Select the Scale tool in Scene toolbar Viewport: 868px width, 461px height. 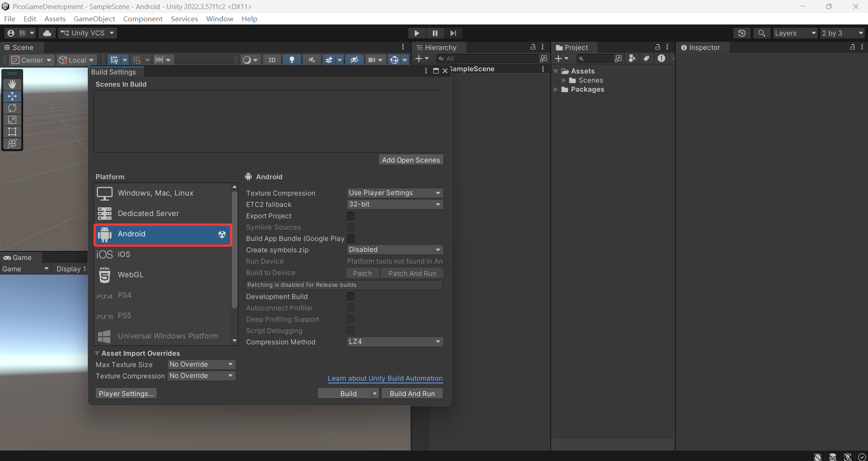(x=12, y=120)
